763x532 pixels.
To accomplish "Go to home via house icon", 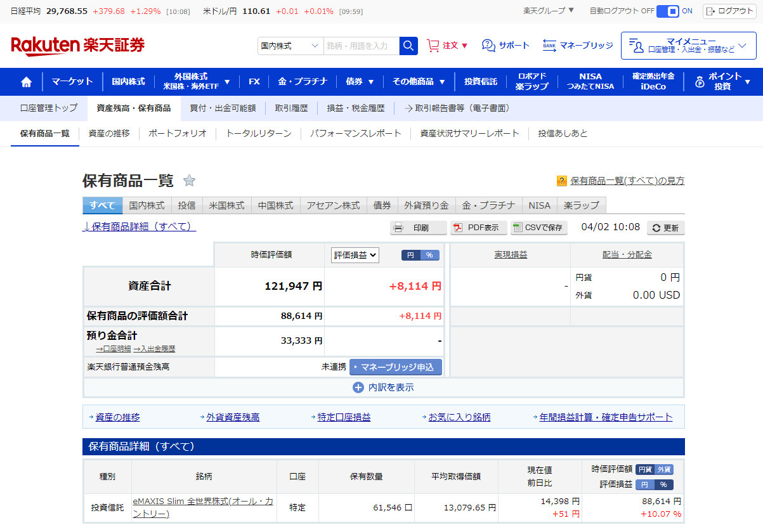I will click(x=27, y=82).
